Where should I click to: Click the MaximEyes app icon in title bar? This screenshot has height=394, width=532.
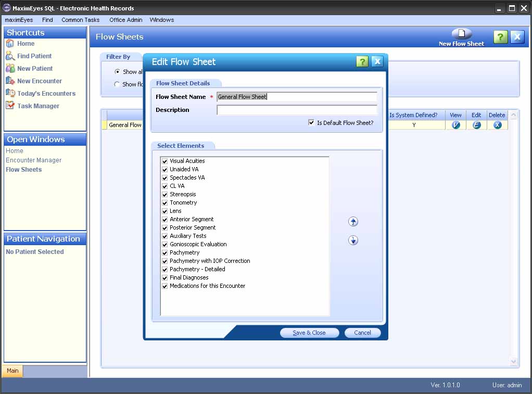[x=6, y=8]
